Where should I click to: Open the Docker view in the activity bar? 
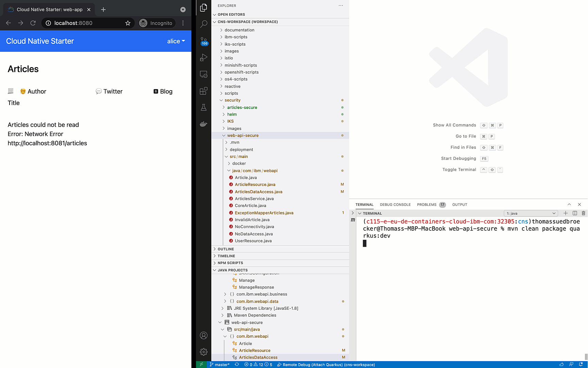pyautogui.click(x=203, y=124)
